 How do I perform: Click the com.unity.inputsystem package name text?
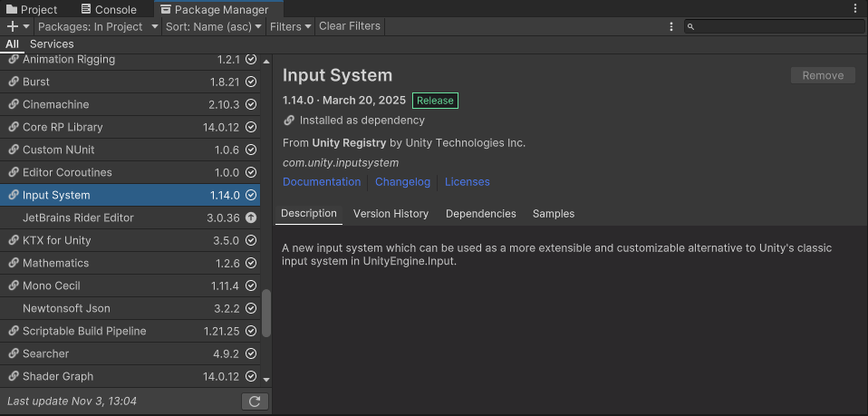coord(341,163)
